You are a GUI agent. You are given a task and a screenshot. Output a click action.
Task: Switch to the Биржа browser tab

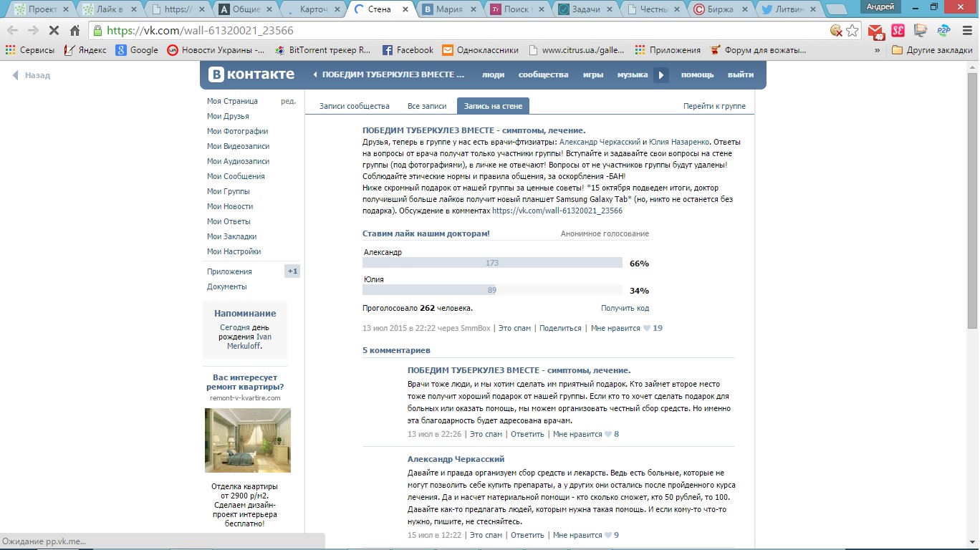(x=720, y=10)
